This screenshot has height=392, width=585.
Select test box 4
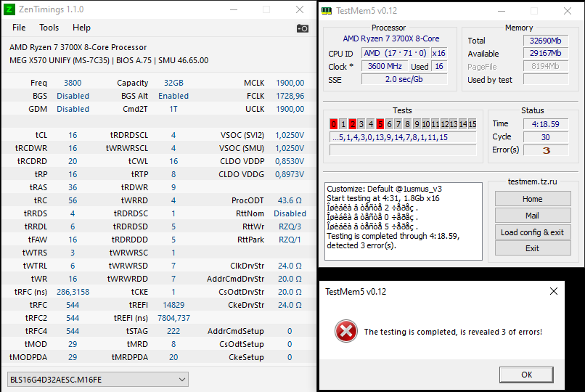pos(371,124)
